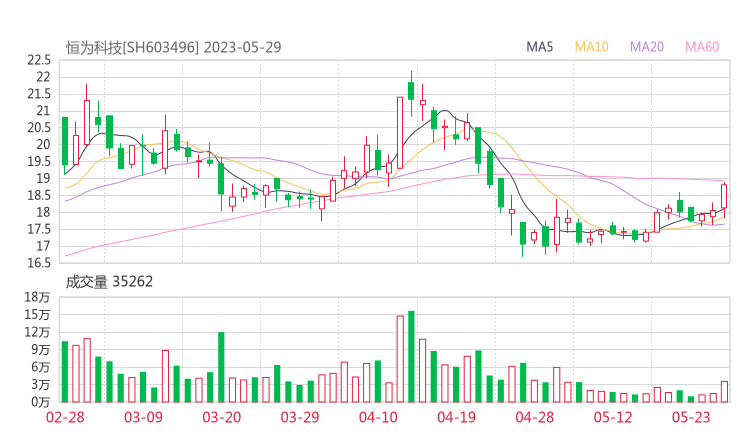The height and width of the screenshot is (440, 740).
Task: Click the highest green candlestick near 22
Action: tap(411, 90)
